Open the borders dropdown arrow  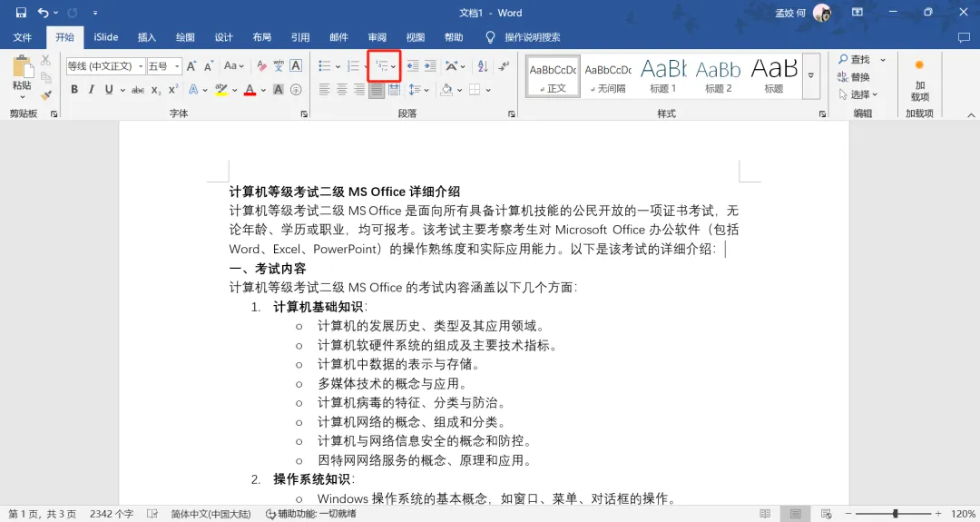click(487, 90)
